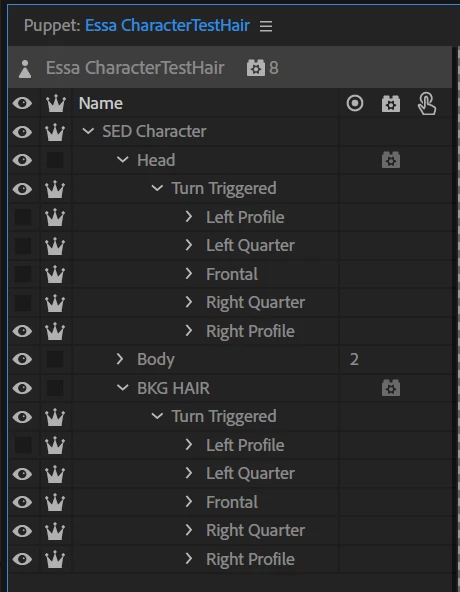
Task: Click the behavior icon on BKG HAIR row
Action: tap(391, 388)
